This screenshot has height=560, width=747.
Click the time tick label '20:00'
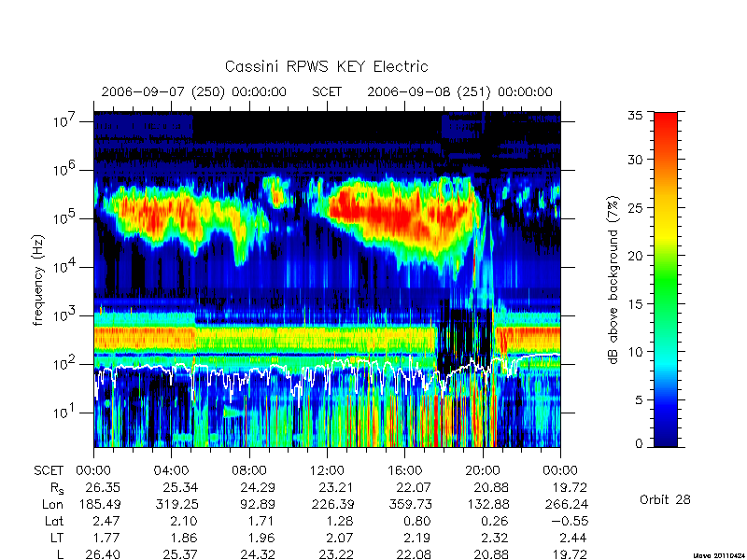[482, 471]
